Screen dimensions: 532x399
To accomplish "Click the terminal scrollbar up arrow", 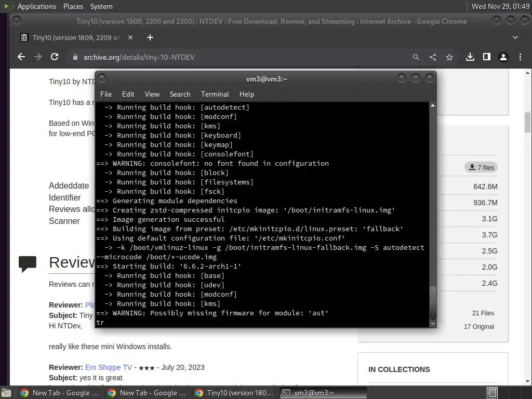I will [x=433, y=106].
